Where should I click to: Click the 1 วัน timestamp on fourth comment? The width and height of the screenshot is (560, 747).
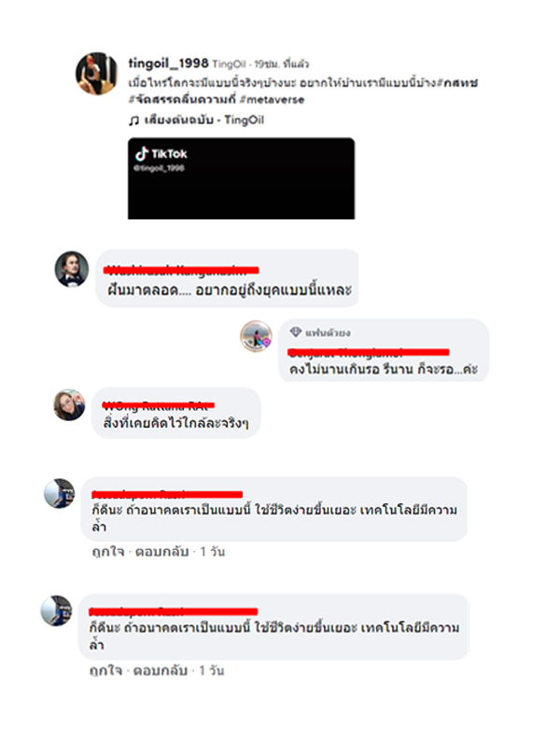[x=213, y=552]
